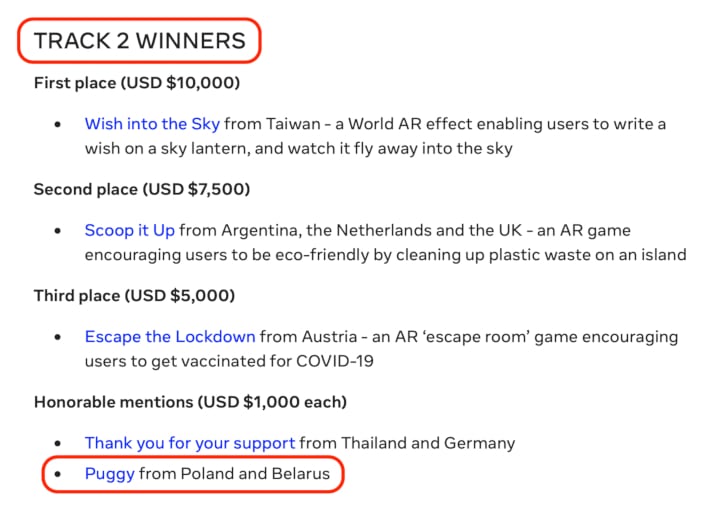The height and width of the screenshot is (509, 720).
Task: Open the Escape the Lockdown link
Action: 169,336
